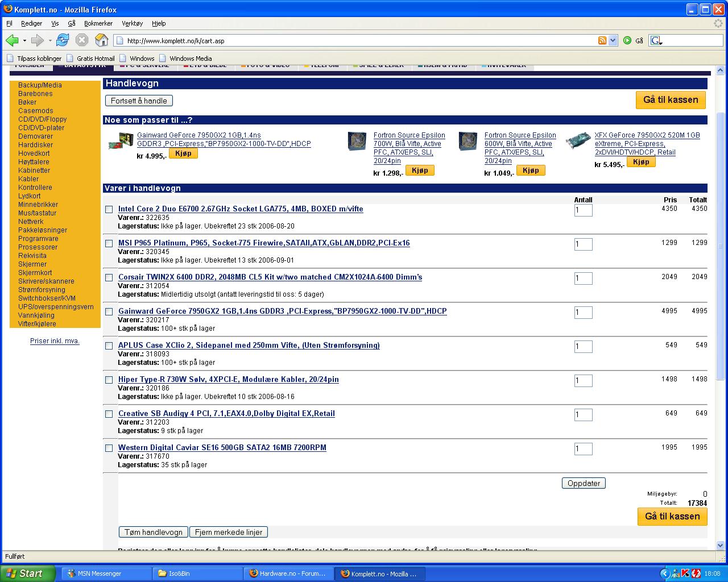Open the Tilpass koblinger bookmark
Viewport: 728px width, 582px height.
(x=34, y=58)
